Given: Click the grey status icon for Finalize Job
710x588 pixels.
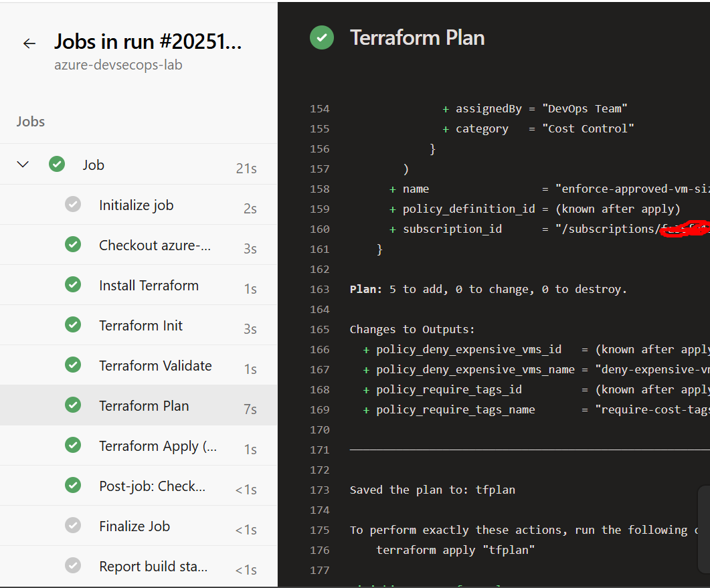Looking at the screenshot, I should (x=73, y=526).
